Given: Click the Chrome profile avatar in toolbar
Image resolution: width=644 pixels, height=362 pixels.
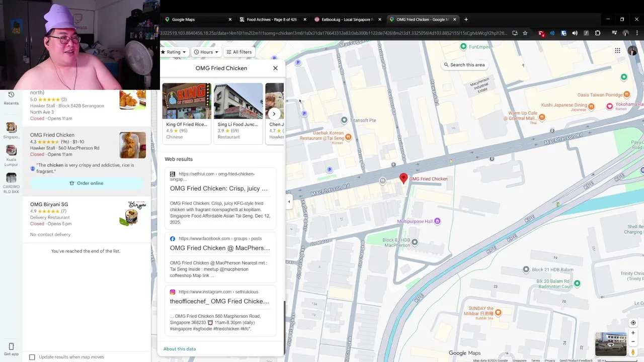Looking at the screenshot, I should pyautogui.click(x=625, y=33).
